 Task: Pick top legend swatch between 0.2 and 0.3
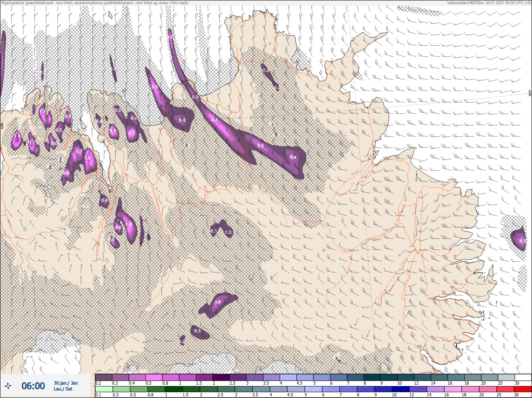(103, 377)
